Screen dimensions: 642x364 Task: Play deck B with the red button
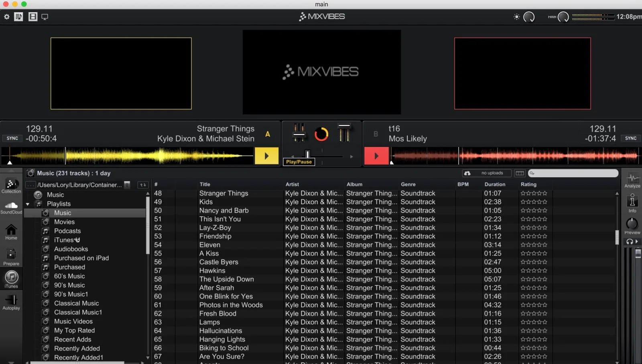coord(376,156)
